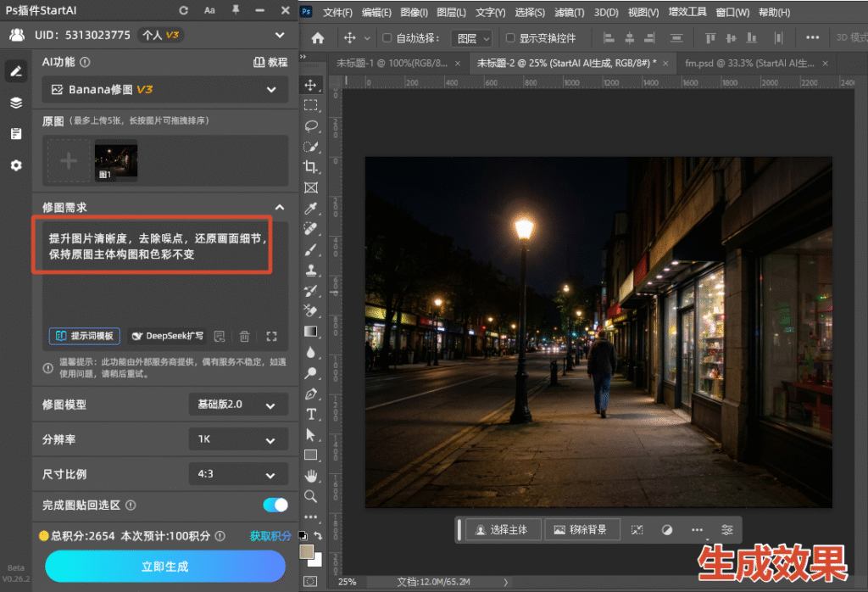868x592 pixels.
Task: Open the Banana修图 AI function dropdown
Action: (x=165, y=89)
